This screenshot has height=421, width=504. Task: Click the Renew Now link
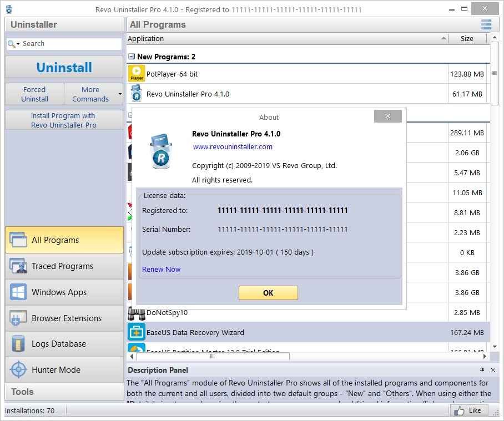[x=161, y=270]
